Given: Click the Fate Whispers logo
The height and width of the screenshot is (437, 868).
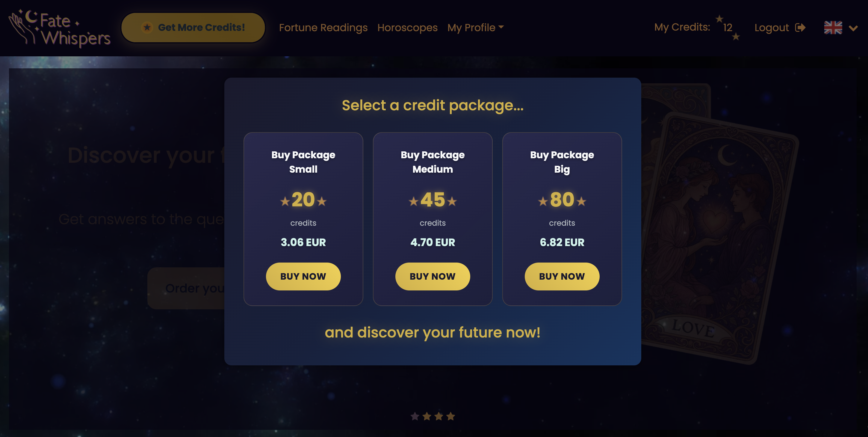Looking at the screenshot, I should point(60,28).
